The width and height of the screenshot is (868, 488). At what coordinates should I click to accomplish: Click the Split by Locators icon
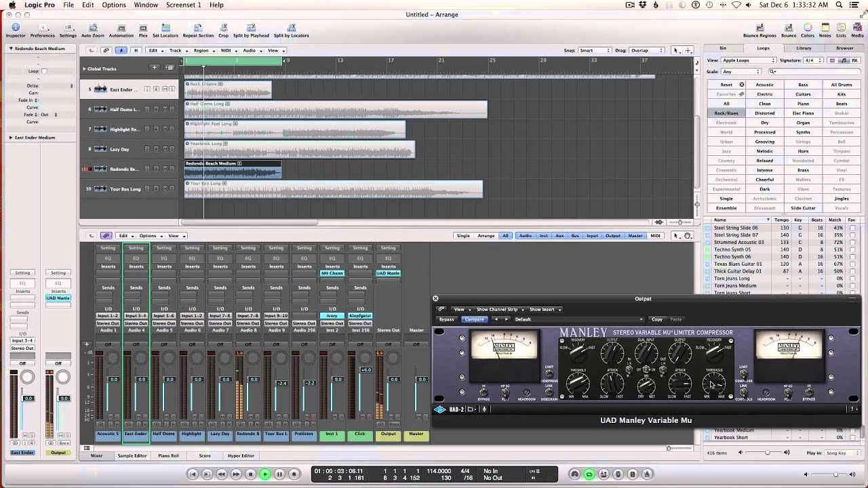(291, 30)
